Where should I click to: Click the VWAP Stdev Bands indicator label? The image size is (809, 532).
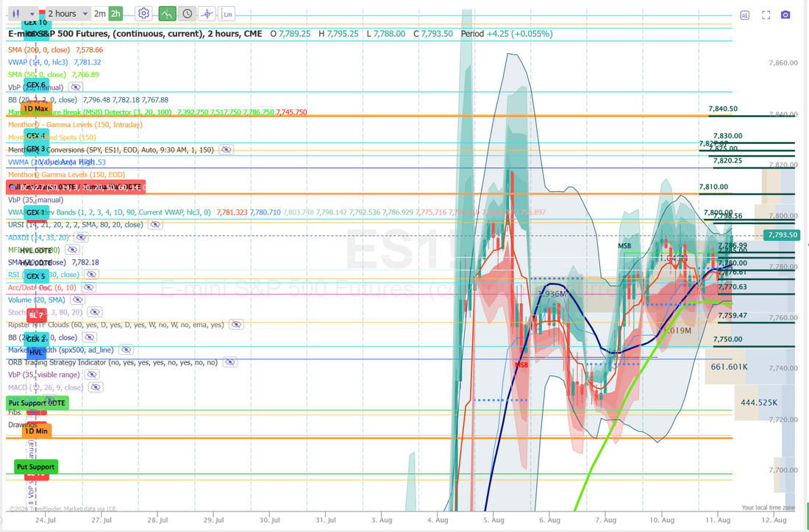click(x=110, y=212)
